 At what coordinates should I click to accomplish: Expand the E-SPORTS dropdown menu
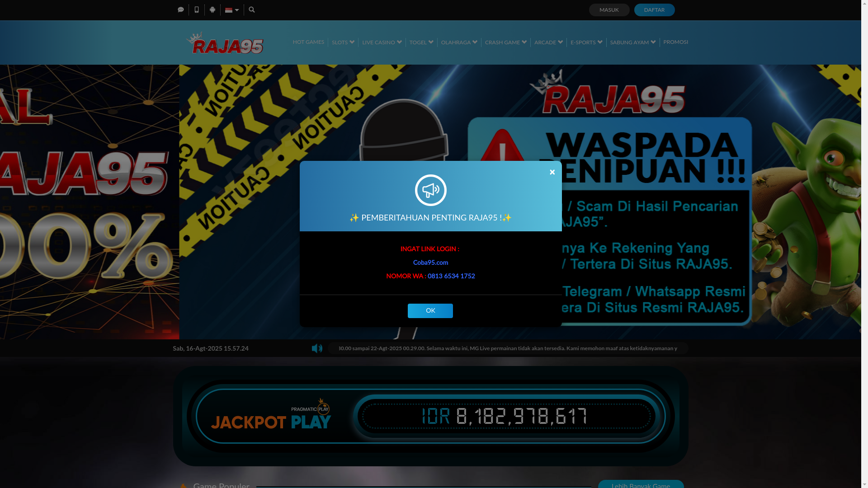point(586,42)
